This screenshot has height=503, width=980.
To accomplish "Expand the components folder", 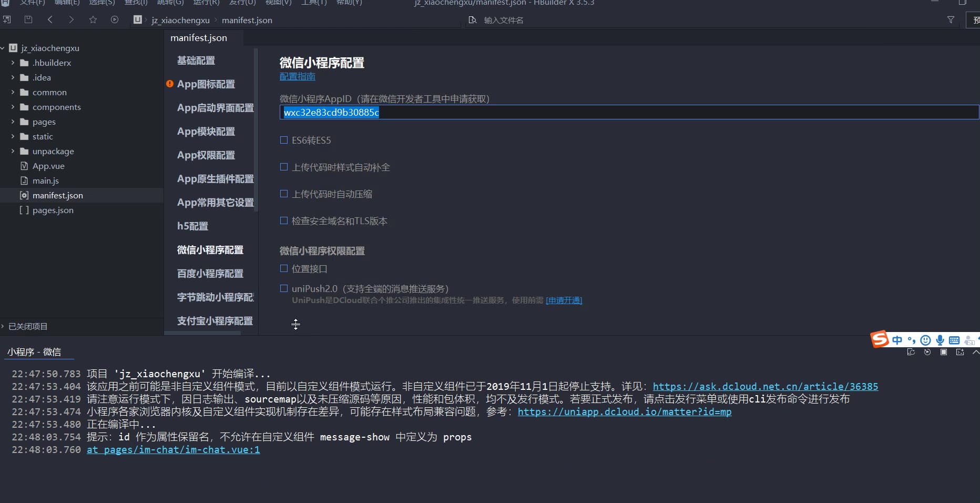I will [x=13, y=107].
